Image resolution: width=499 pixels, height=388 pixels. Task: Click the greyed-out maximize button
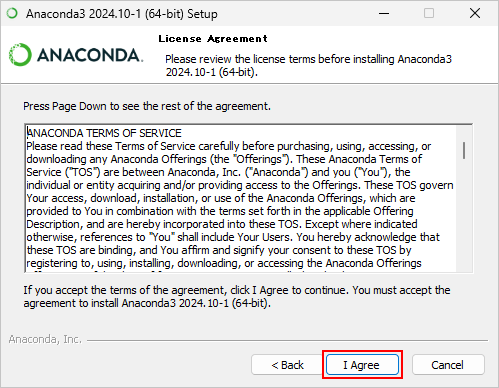point(429,14)
